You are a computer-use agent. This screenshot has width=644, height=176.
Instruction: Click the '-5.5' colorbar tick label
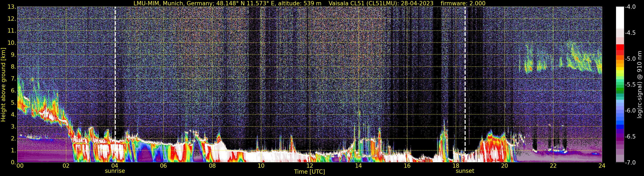click(630, 85)
